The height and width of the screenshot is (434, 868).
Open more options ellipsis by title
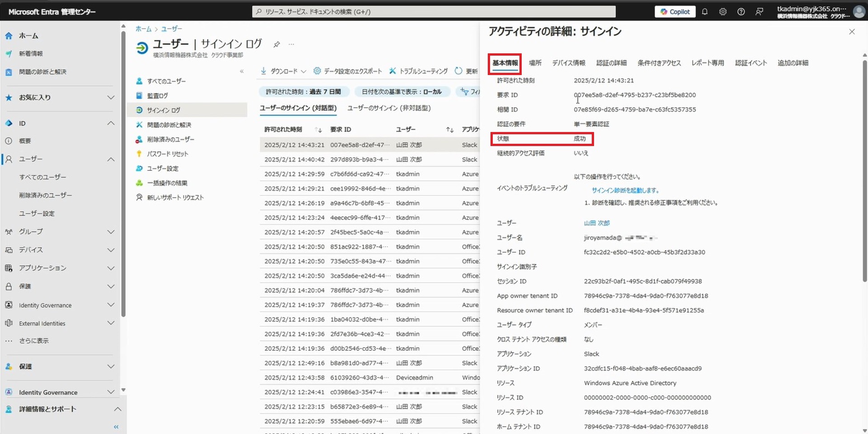point(291,44)
